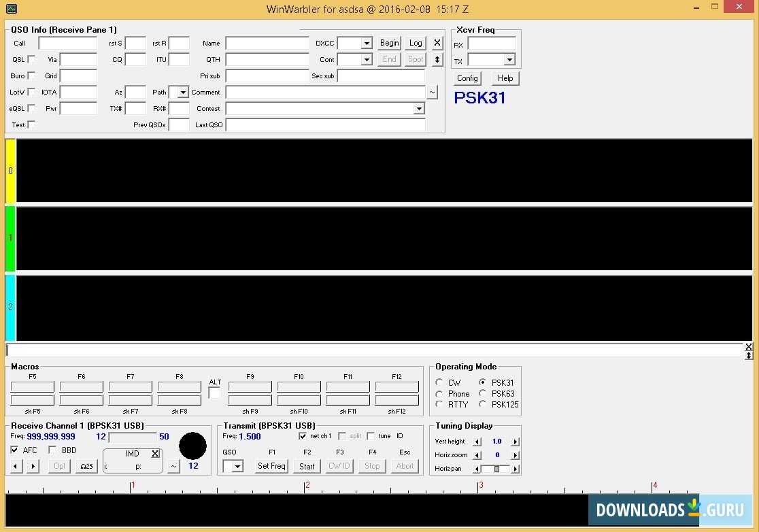This screenshot has width=759, height=532.
Task: Enable the BBD checkbox
Action: click(x=53, y=450)
